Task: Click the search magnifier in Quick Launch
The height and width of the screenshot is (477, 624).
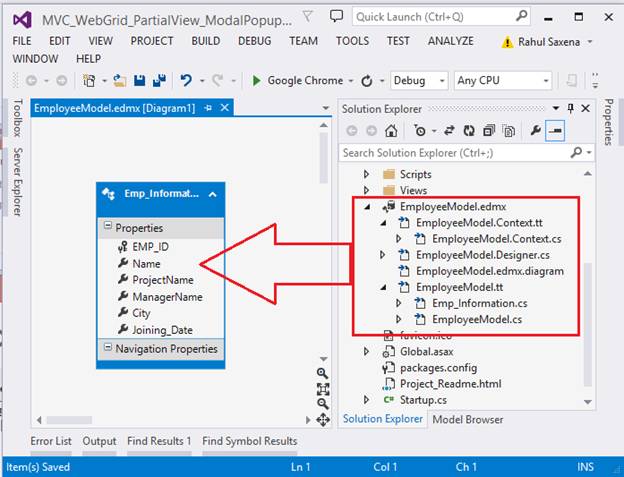Action: coord(521,16)
